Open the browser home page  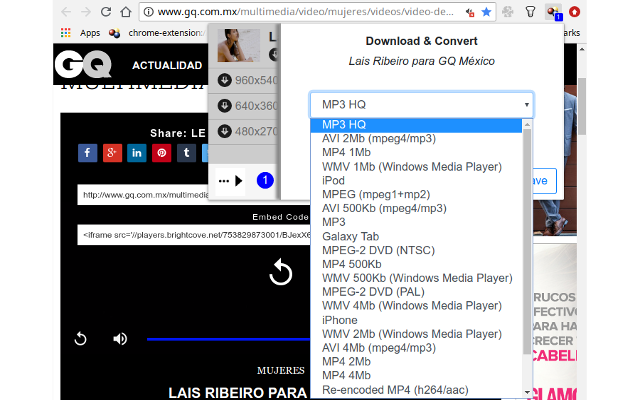[126, 12]
